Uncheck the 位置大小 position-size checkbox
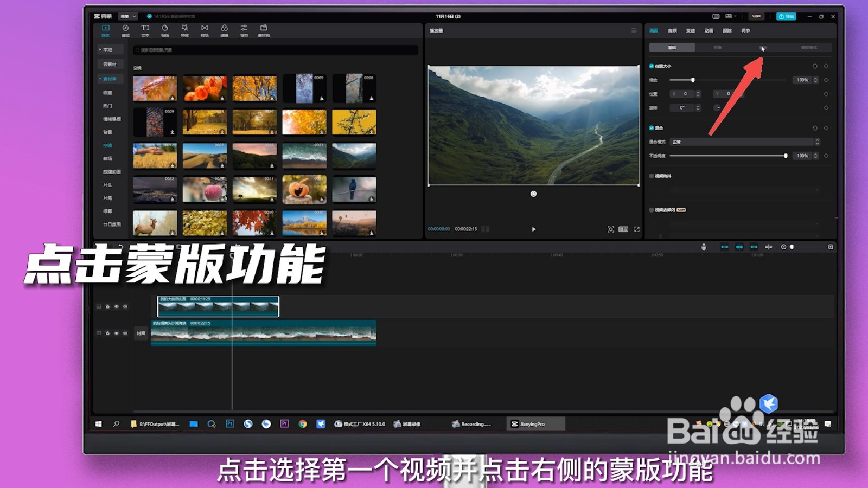Screen dimensions: 868x488 point(652,66)
